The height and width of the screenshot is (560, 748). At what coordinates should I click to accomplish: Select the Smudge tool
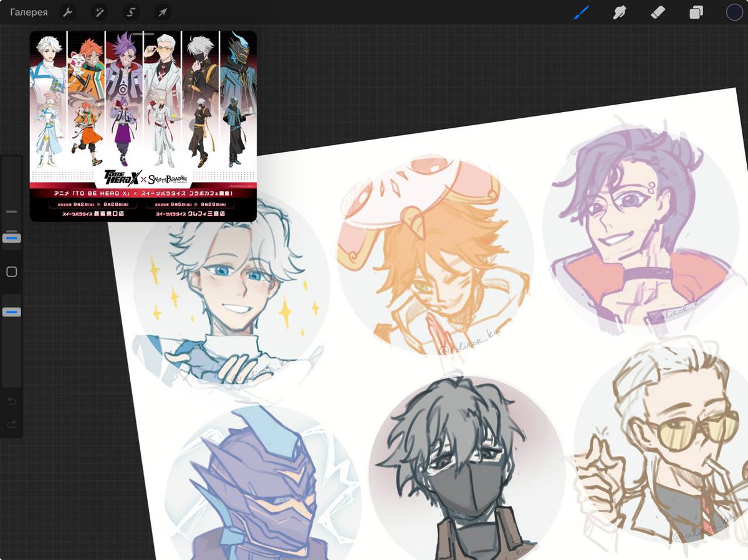pyautogui.click(x=619, y=12)
